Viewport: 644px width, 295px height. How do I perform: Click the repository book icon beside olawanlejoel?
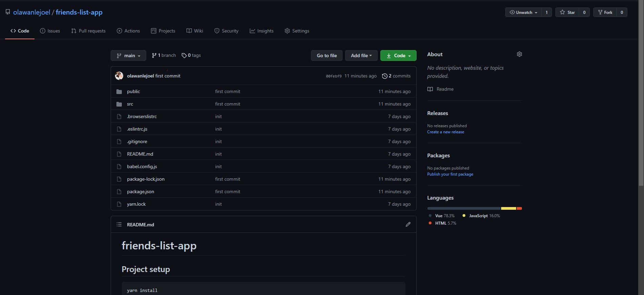pos(8,12)
